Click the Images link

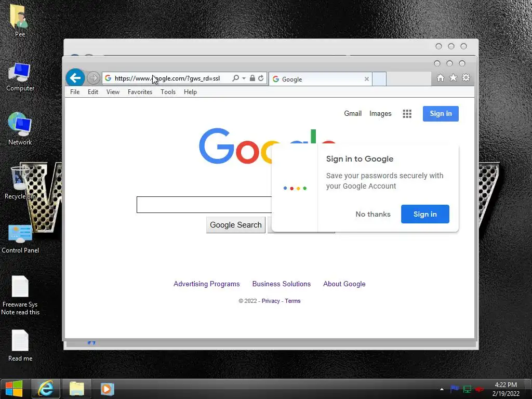pyautogui.click(x=380, y=114)
